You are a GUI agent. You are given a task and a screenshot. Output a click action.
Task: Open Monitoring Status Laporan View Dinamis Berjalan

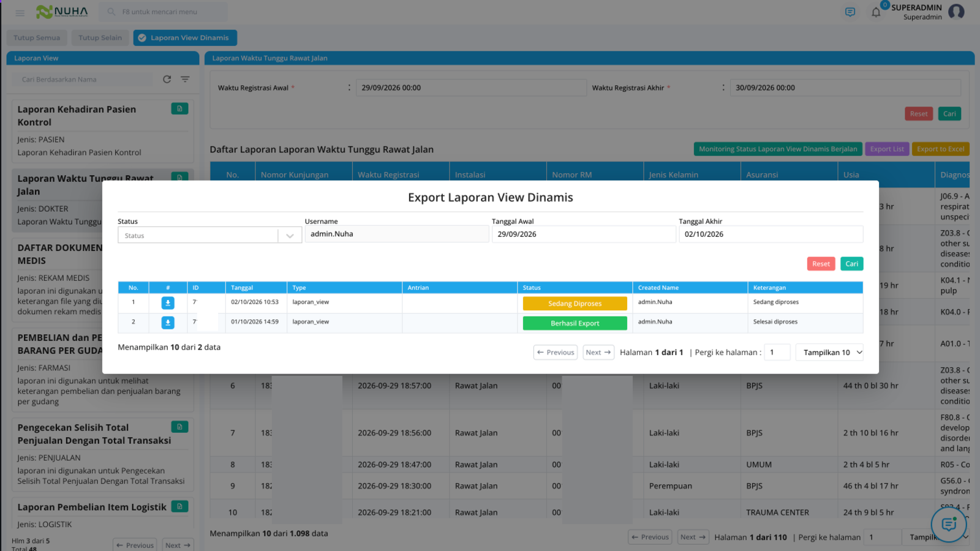[x=778, y=149]
